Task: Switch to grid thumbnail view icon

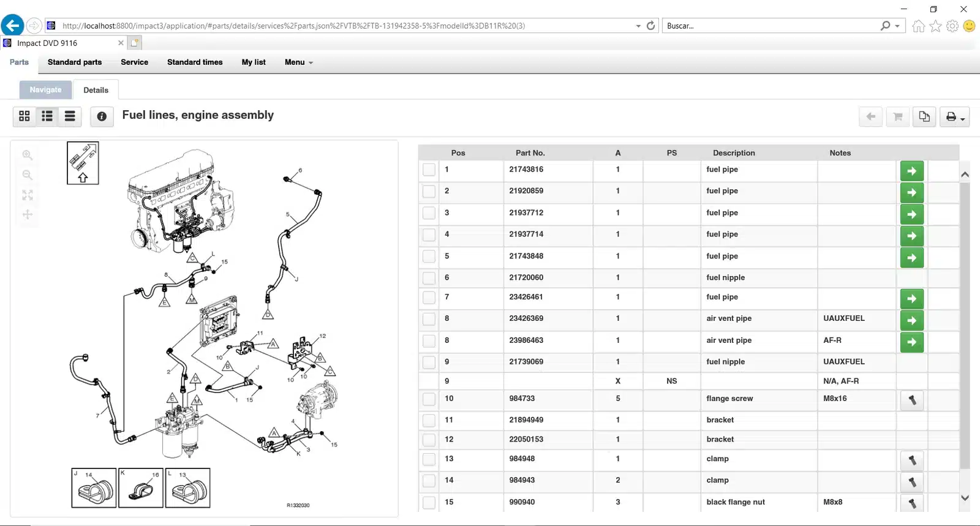Action: tap(24, 116)
